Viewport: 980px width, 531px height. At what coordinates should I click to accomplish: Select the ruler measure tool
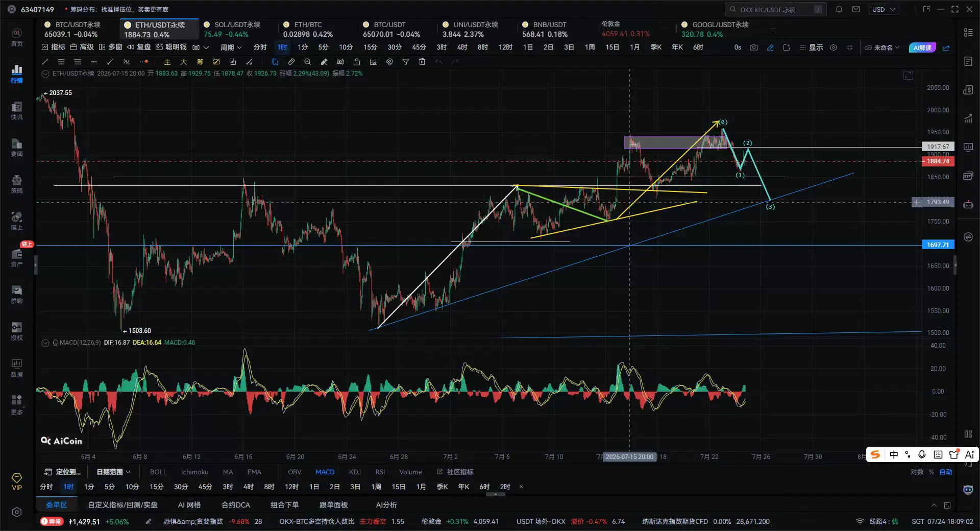tap(291, 62)
